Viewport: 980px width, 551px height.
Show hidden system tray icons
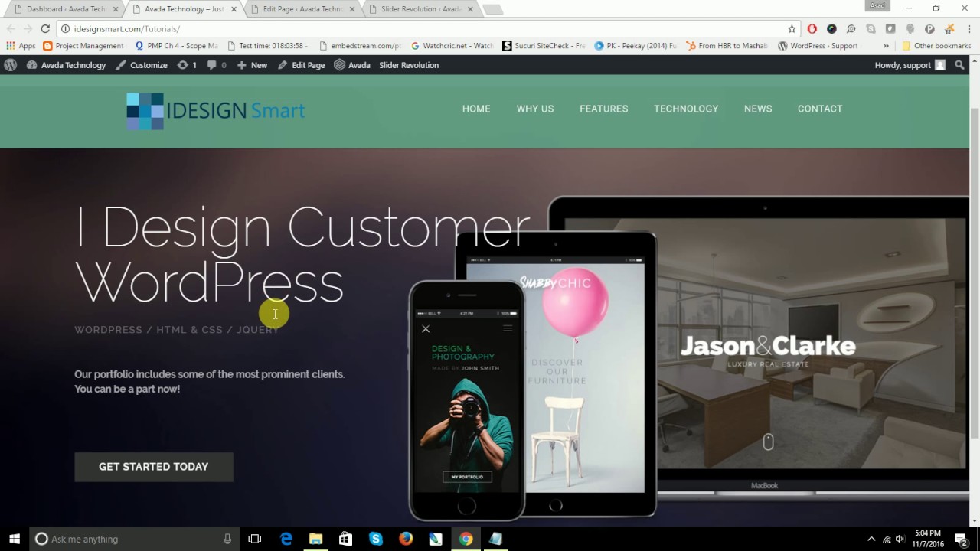click(871, 539)
